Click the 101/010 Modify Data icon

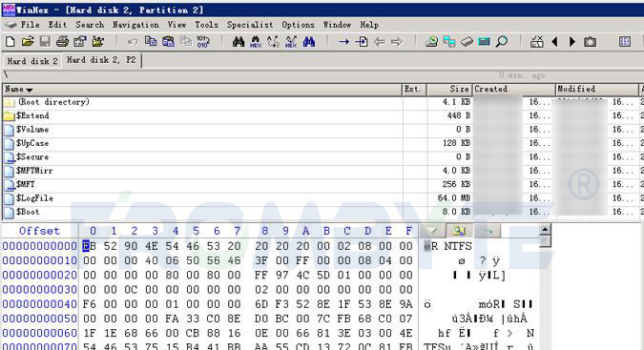[203, 41]
